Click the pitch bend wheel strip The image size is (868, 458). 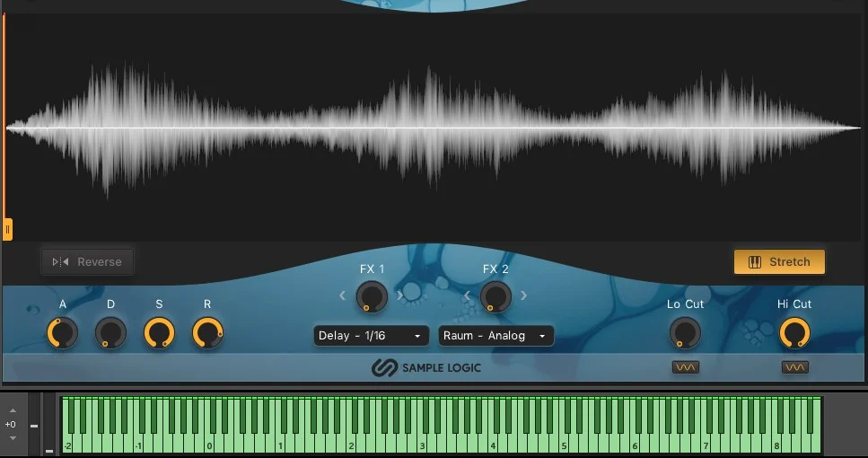34,424
